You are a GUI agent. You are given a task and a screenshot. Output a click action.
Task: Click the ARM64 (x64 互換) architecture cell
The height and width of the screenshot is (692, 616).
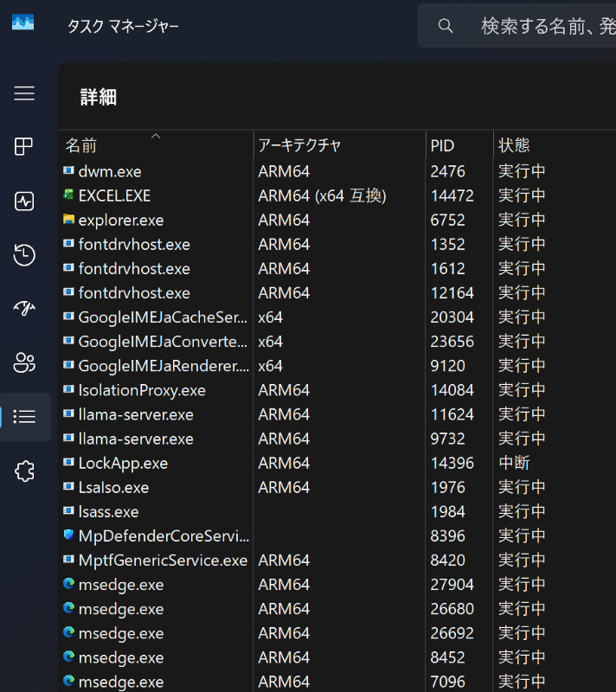pyautogui.click(x=322, y=195)
